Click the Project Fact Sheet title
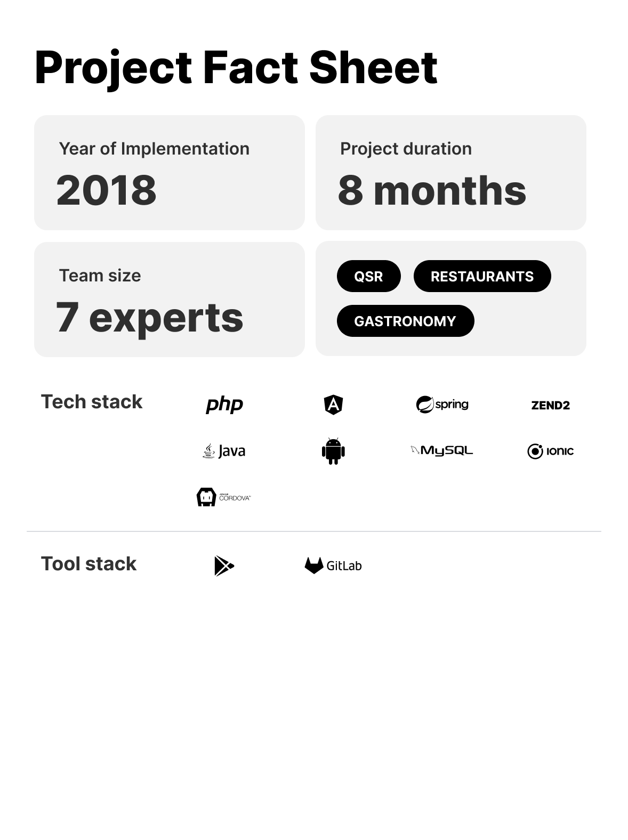 [236, 68]
